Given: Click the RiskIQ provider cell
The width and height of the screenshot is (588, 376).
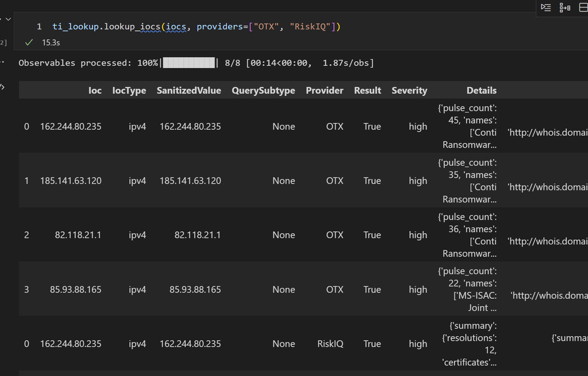Looking at the screenshot, I should point(330,344).
